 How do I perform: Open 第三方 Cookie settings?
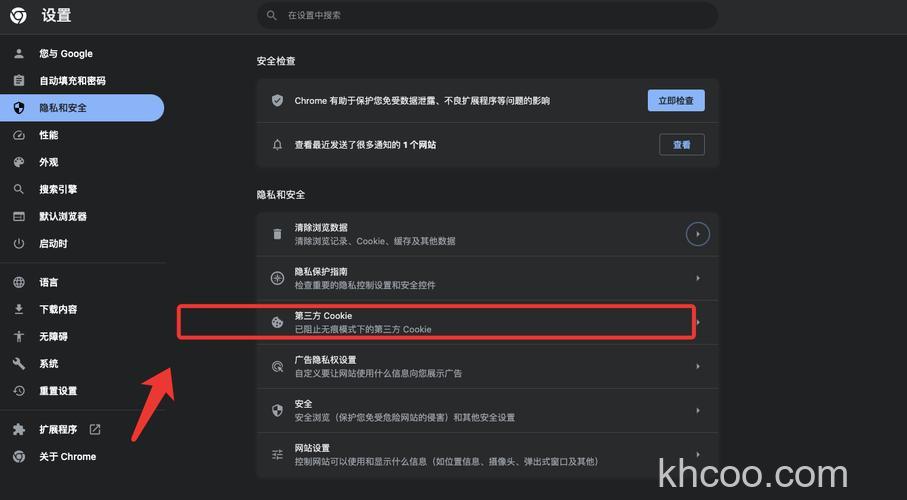coord(488,322)
